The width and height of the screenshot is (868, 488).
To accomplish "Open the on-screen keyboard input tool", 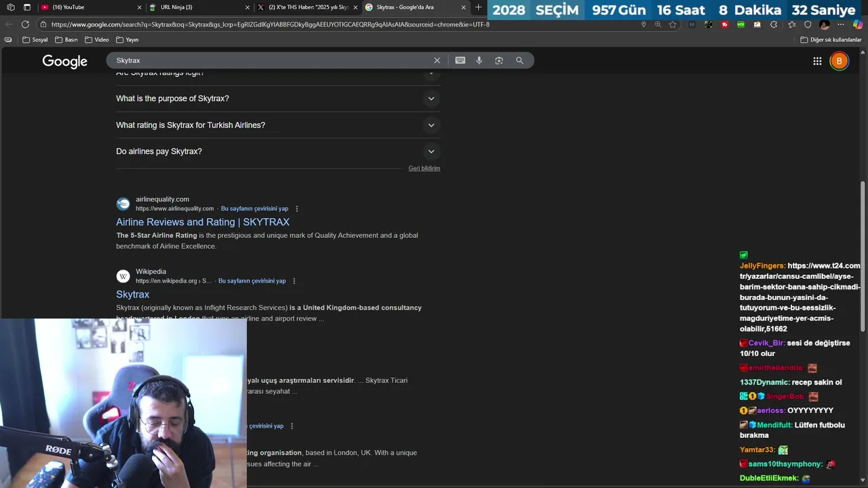I will coord(460,60).
